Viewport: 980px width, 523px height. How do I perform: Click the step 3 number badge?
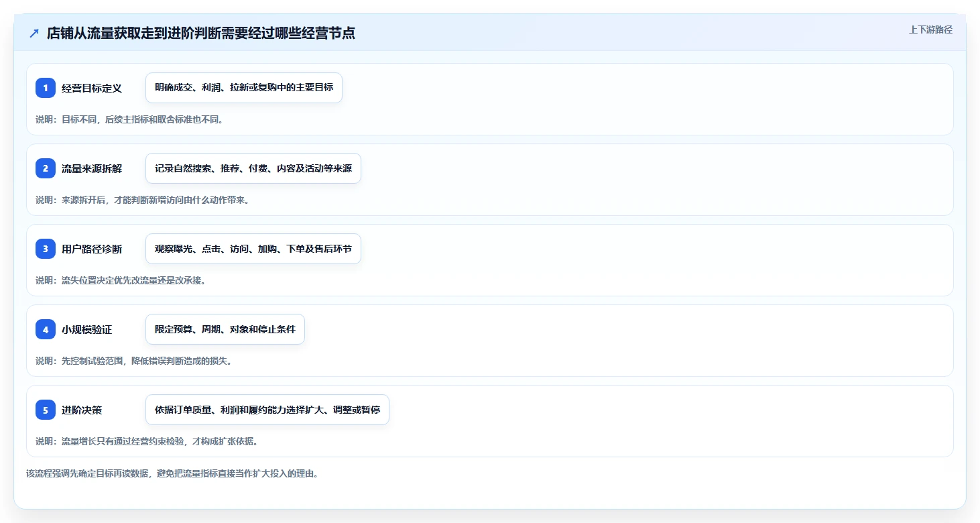46,249
